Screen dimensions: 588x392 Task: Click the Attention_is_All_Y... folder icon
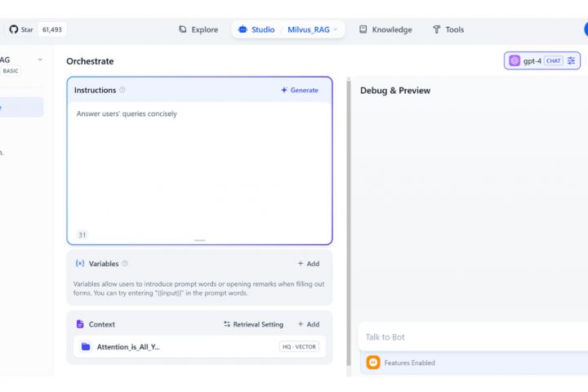coord(86,347)
